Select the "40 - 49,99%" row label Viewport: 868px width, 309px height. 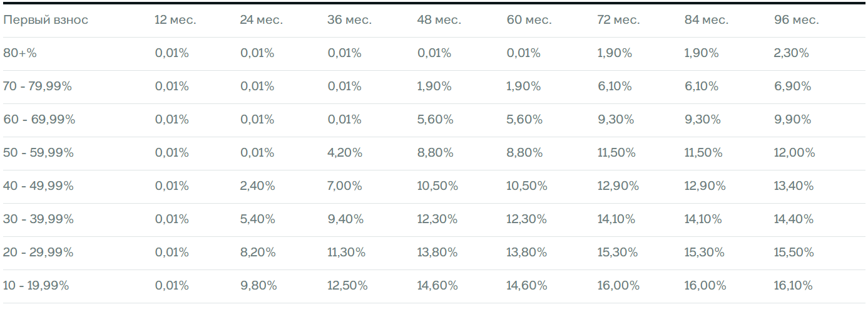tap(39, 186)
